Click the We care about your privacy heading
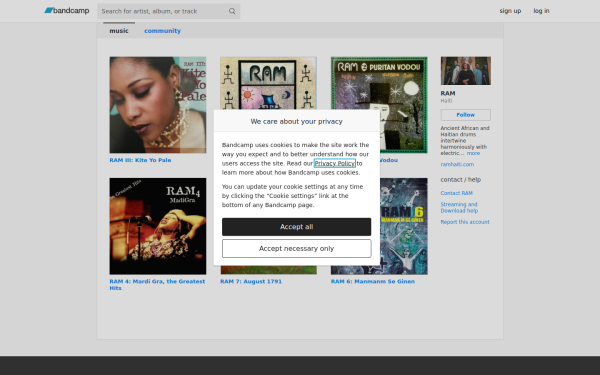The width and height of the screenshot is (600, 375). 297,121
